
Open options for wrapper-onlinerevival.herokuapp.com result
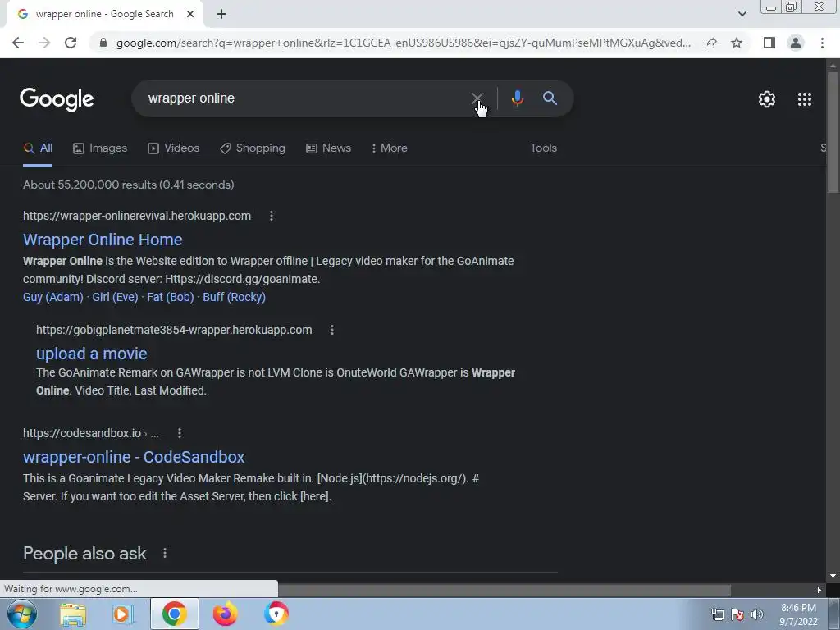tap(271, 216)
